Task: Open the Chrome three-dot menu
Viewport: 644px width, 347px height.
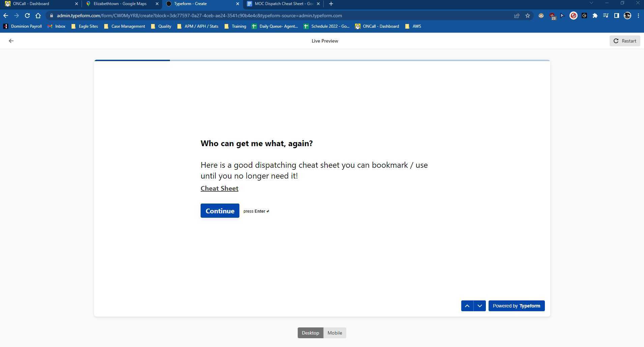Action: pyautogui.click(x=638, y=16)
